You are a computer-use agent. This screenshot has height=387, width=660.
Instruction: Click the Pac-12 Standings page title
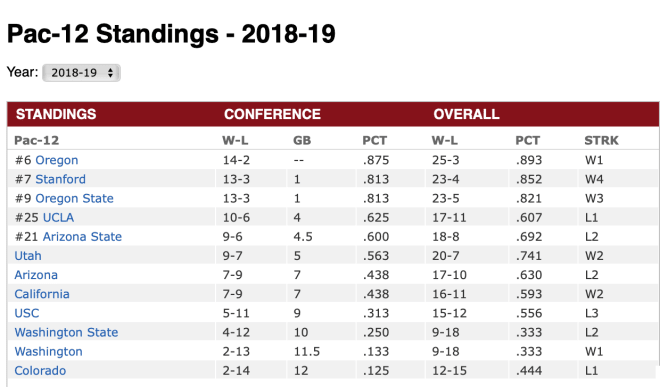click(171, 34)
